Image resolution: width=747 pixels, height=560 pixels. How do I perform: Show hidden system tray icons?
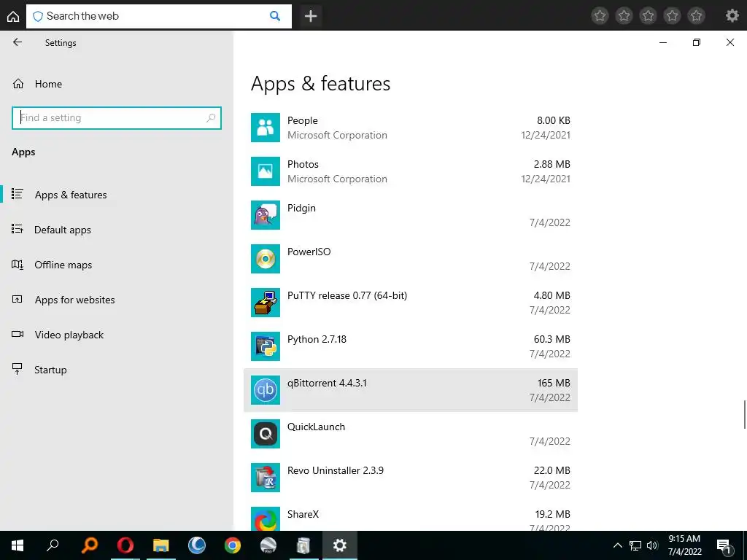click(x=617, y=545)
